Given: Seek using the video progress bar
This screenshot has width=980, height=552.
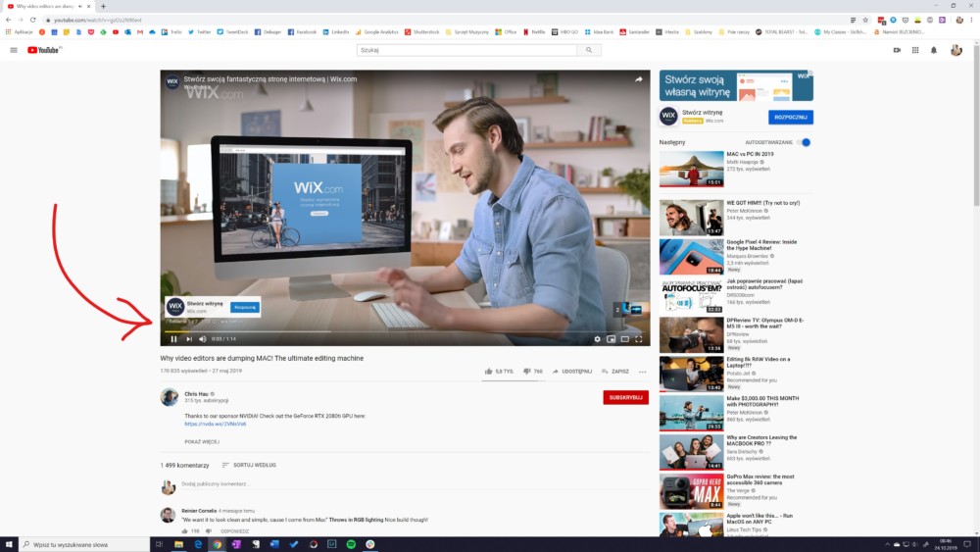Looking at the screenshot, I should coord(405,330).
